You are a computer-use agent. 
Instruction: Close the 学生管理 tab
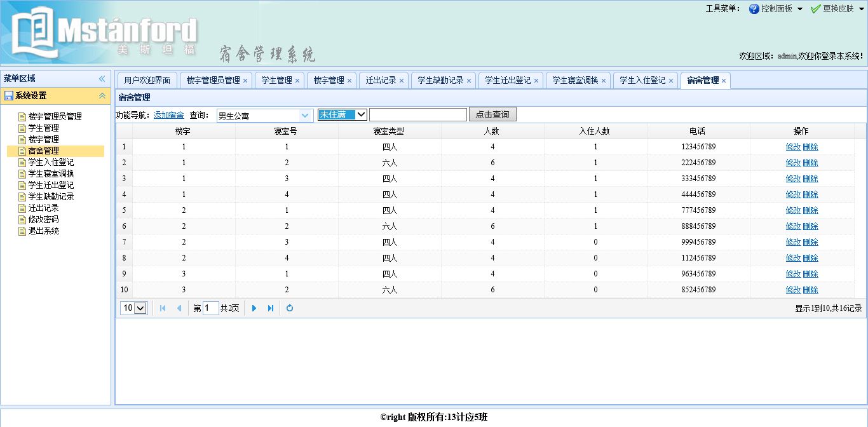click(297, 81)
